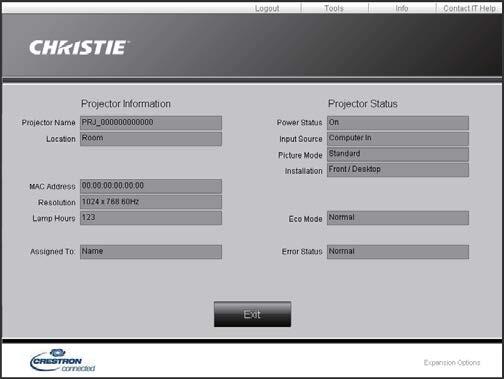Click the Lamp Hours label
This screenshot has height=379, width=504.
pos(54,218)
